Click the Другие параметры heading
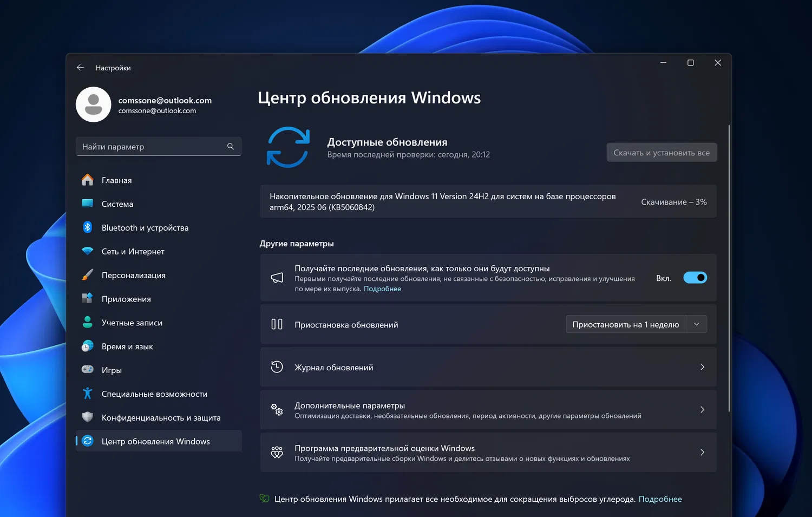Screen dimensions: 812x517 click(297, 244)
